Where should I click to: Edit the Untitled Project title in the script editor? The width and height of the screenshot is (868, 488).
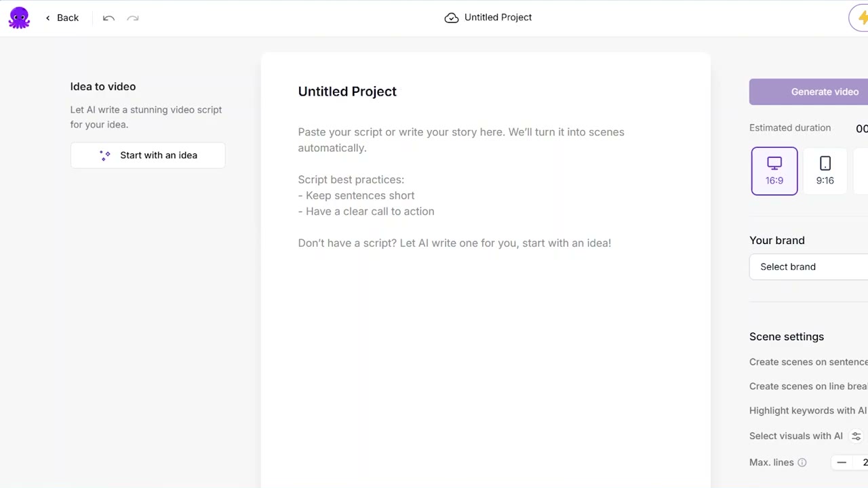pos(347,91)
